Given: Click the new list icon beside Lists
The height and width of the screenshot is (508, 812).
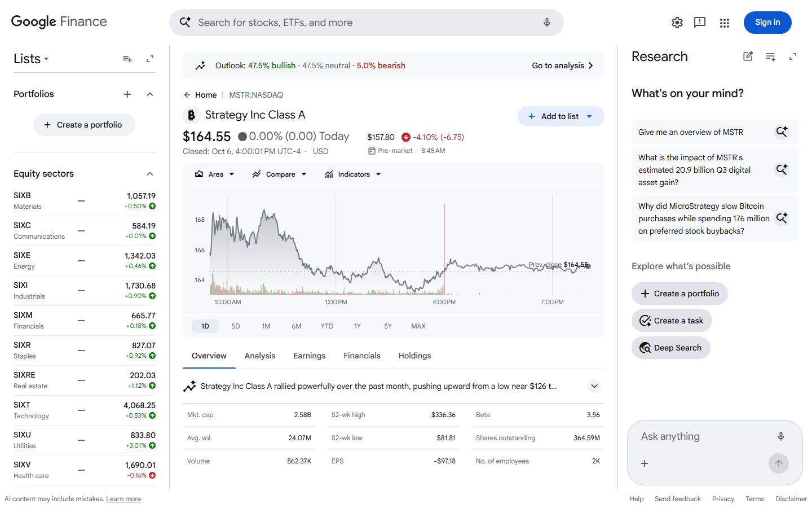Looking at the screenshot, I should coord(127,59).
